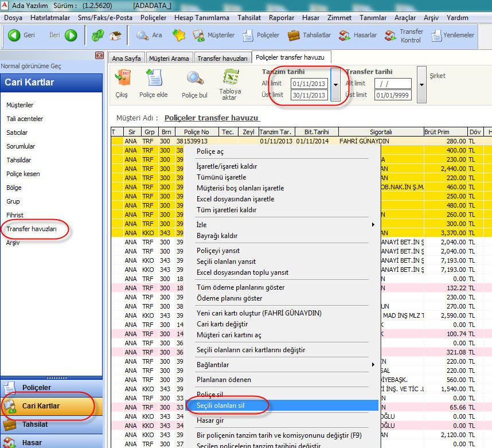
Task: Click 'Normal görünüme Geç' link
Action: click(31, 66)
